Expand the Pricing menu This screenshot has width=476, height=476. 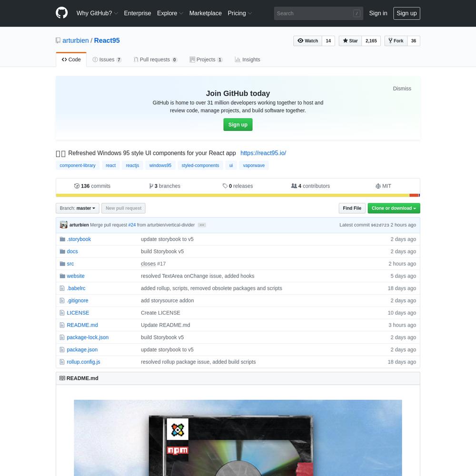240,13
